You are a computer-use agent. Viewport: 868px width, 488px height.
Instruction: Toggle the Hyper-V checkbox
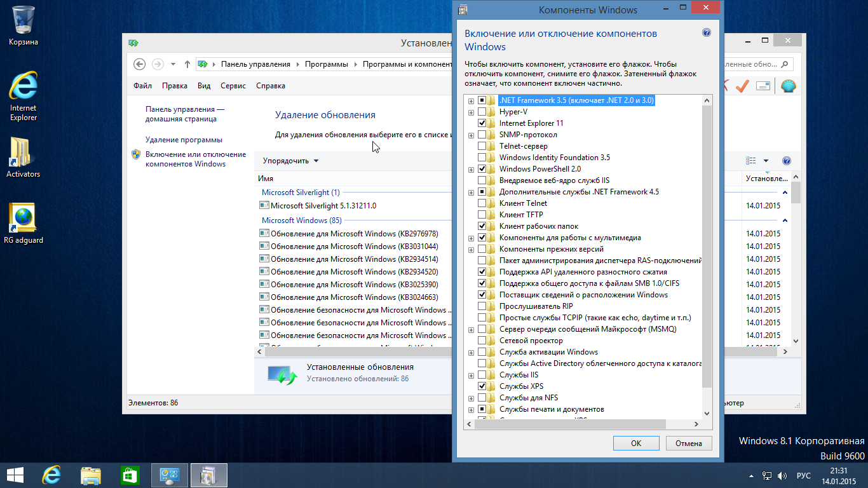coord(482,112)
